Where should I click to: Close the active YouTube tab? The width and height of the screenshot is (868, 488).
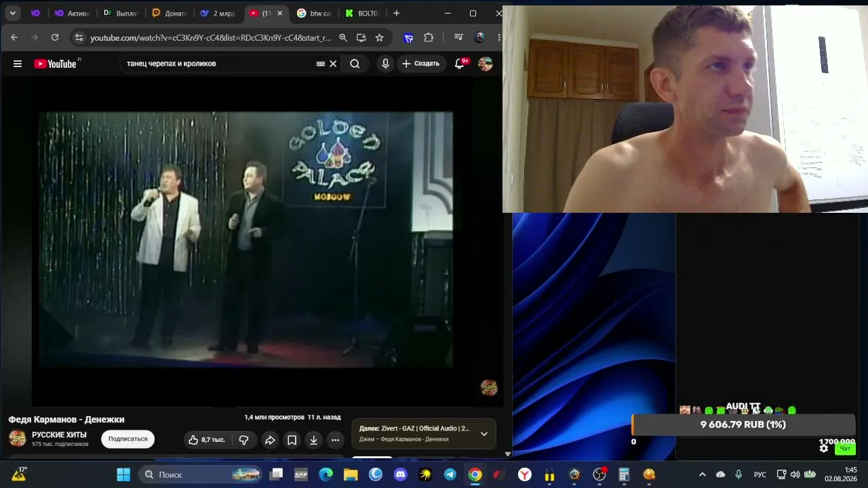281,13
